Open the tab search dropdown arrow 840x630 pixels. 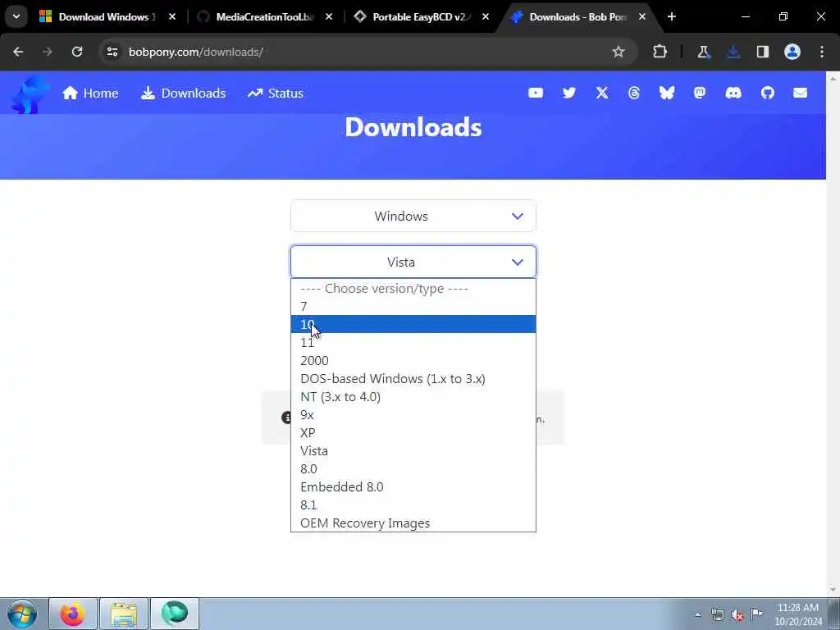coord(16,16)
